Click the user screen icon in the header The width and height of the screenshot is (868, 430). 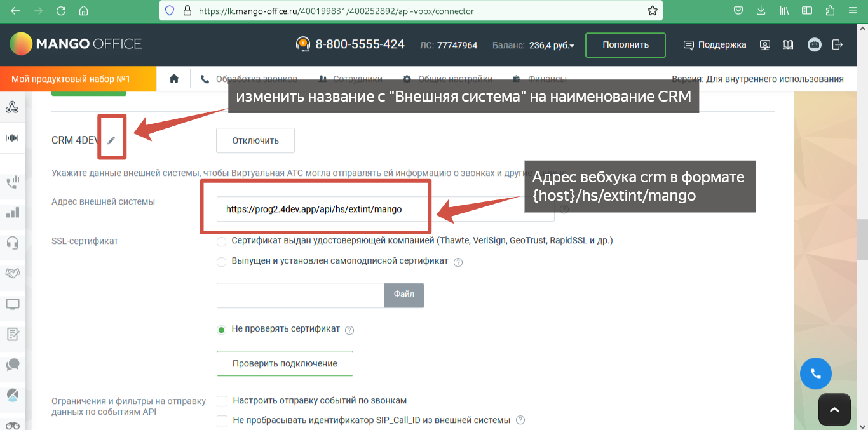pos(765,45)
